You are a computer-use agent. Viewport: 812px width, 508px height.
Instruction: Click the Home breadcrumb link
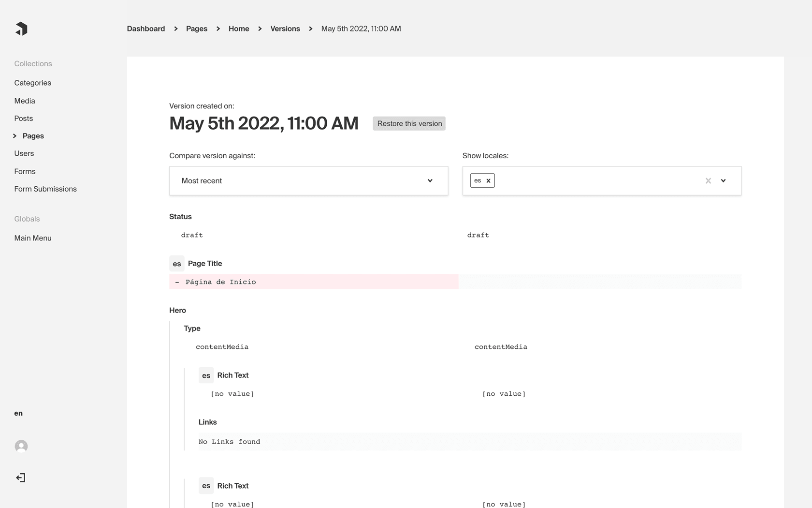(x=239, y=29)
